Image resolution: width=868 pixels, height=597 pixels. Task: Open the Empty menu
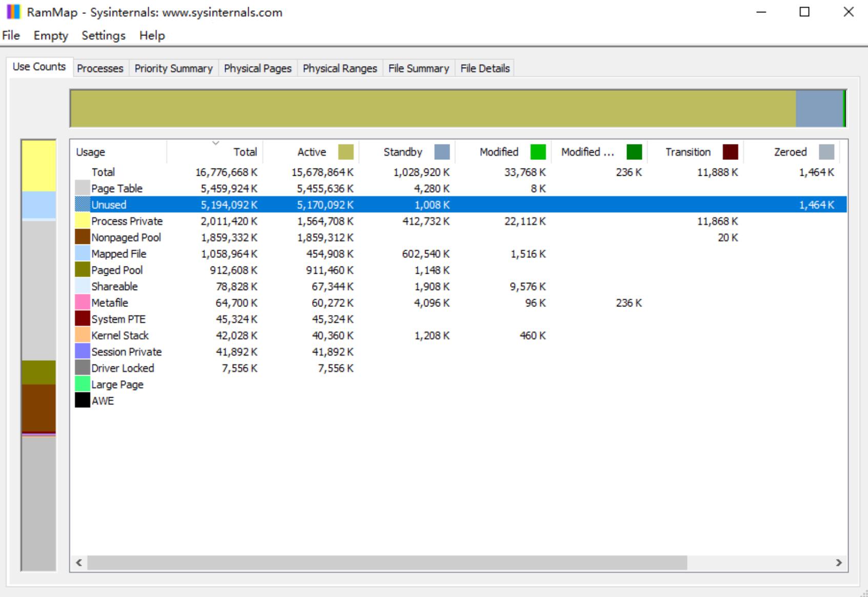tap(50, 35)
